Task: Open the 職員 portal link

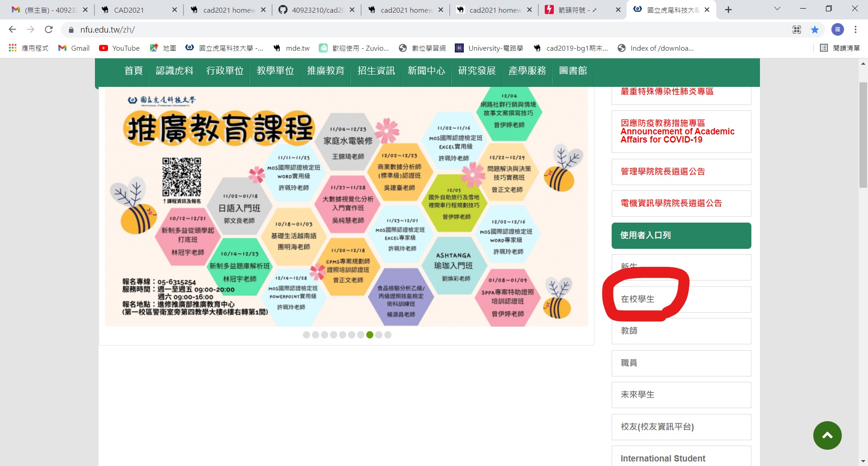Action: [x=681, y=363]
